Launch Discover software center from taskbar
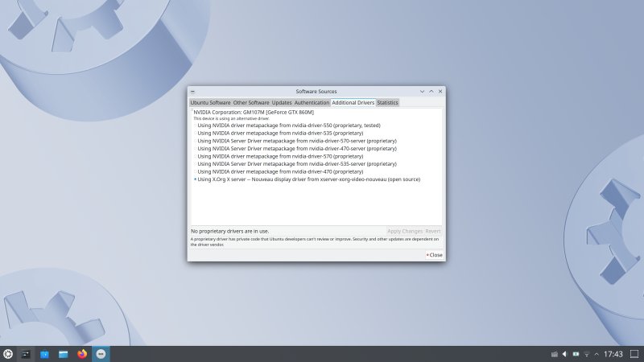This screenshot has width=644, height=362. click(44, 354)
